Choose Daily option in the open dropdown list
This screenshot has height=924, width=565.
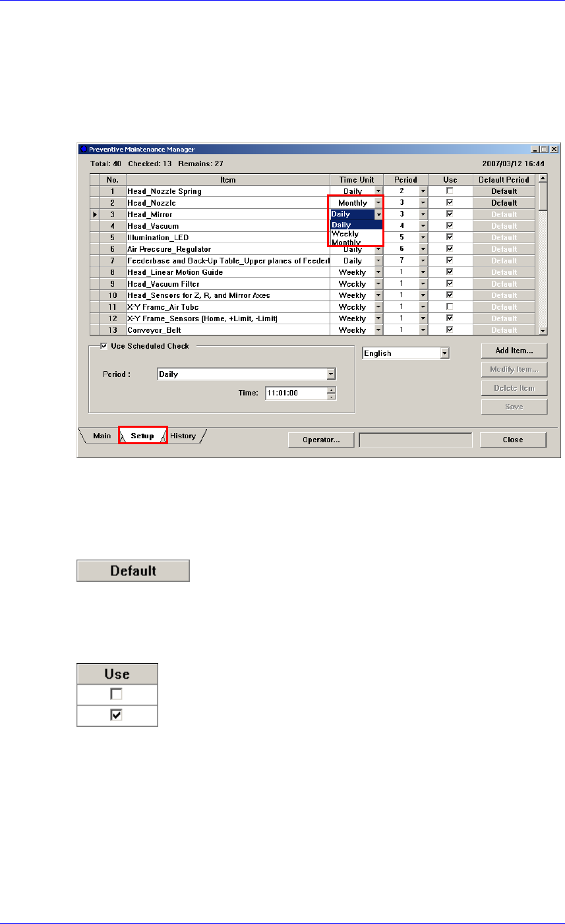click(x=356, y=225)
